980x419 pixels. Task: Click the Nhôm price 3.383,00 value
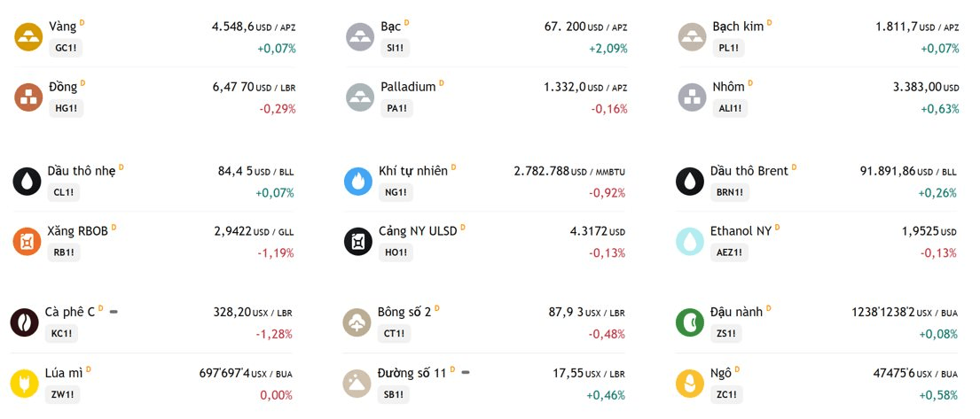917,87
